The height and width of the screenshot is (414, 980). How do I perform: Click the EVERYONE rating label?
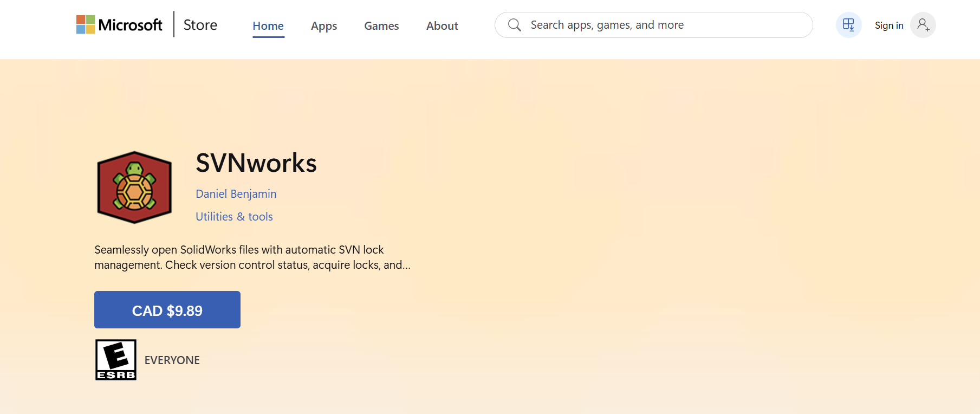click(172, 360)
